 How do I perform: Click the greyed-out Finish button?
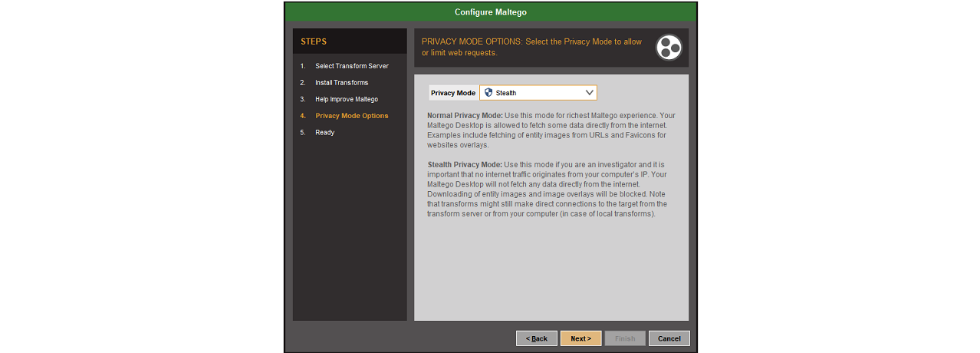pos(625,338)
